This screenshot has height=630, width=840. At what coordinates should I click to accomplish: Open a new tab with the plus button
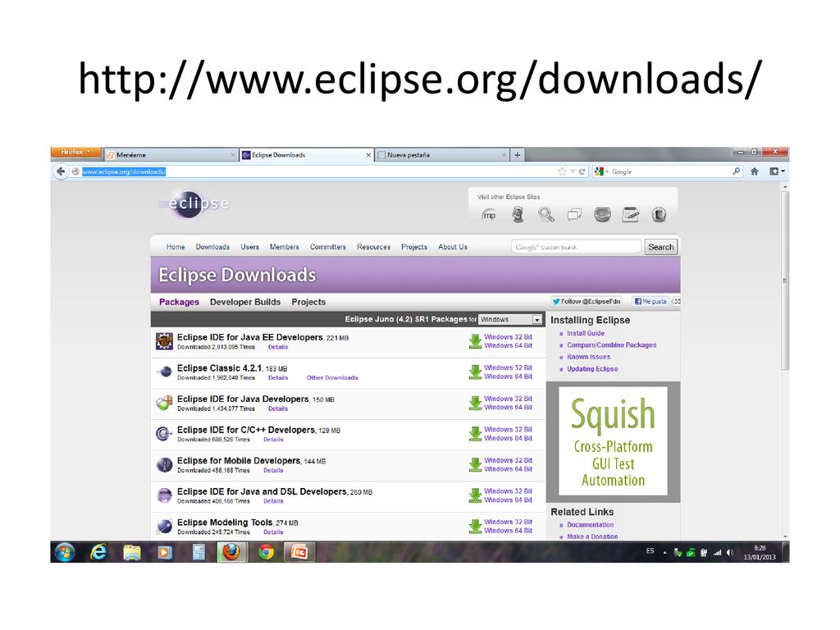click(517, 155)
